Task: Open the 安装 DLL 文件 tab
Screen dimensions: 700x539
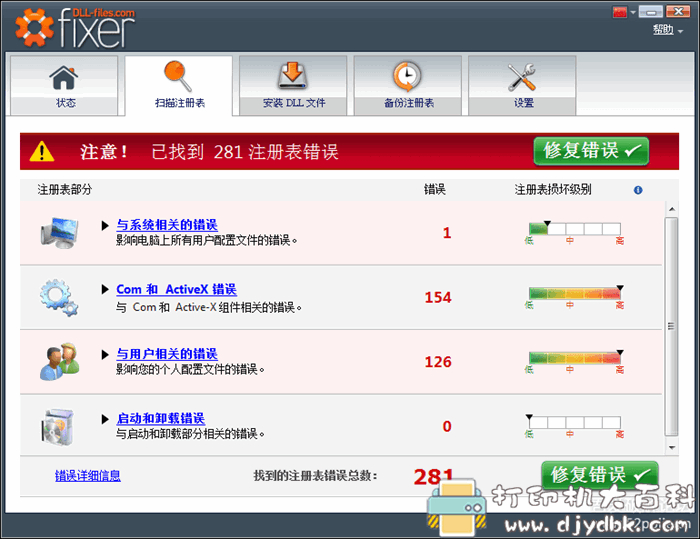Action: pos(293,85)
